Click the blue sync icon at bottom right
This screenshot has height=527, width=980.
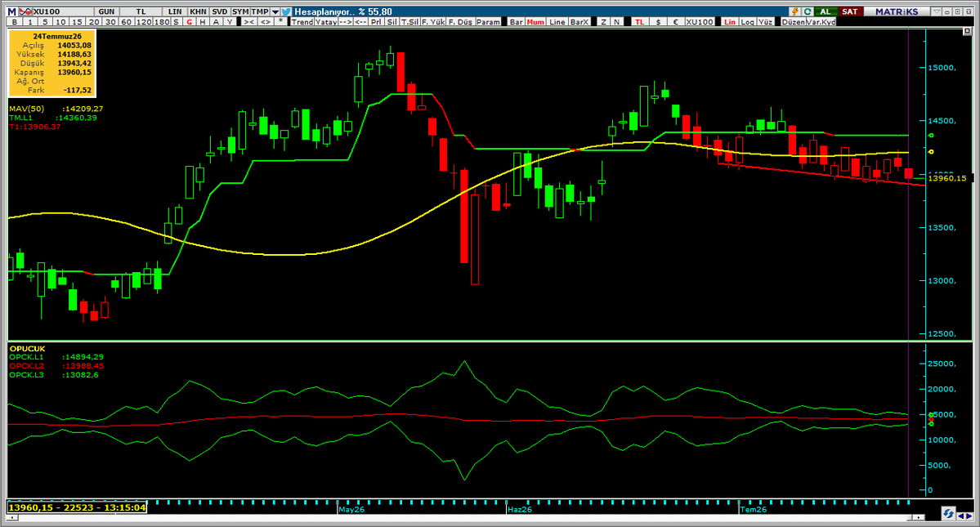949,514
